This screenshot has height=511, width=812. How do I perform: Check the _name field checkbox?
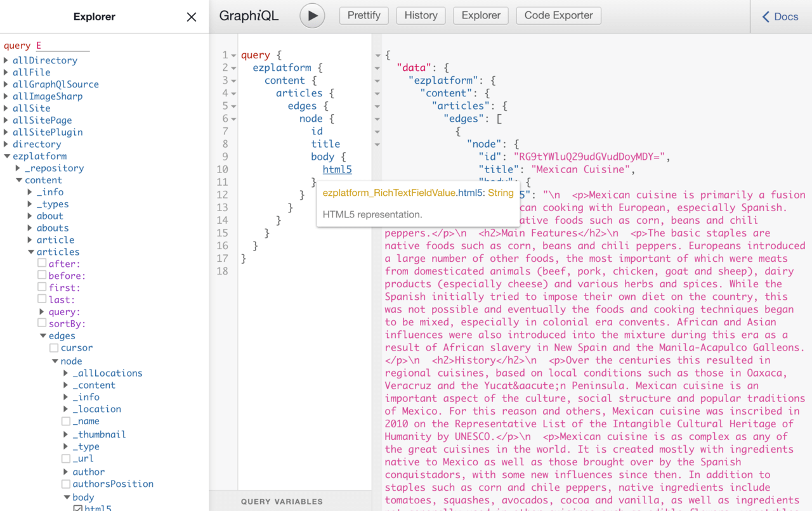point(66,422)
